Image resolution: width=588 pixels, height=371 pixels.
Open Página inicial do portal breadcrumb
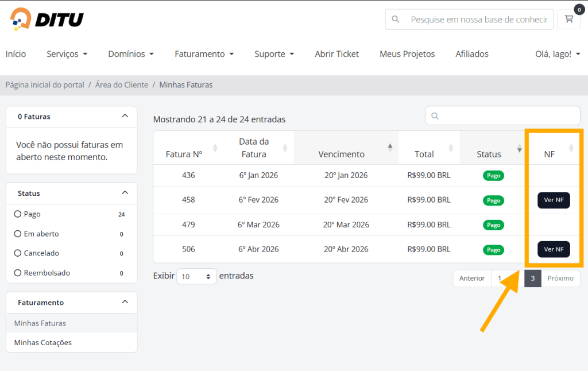click(x=45, y=85)
